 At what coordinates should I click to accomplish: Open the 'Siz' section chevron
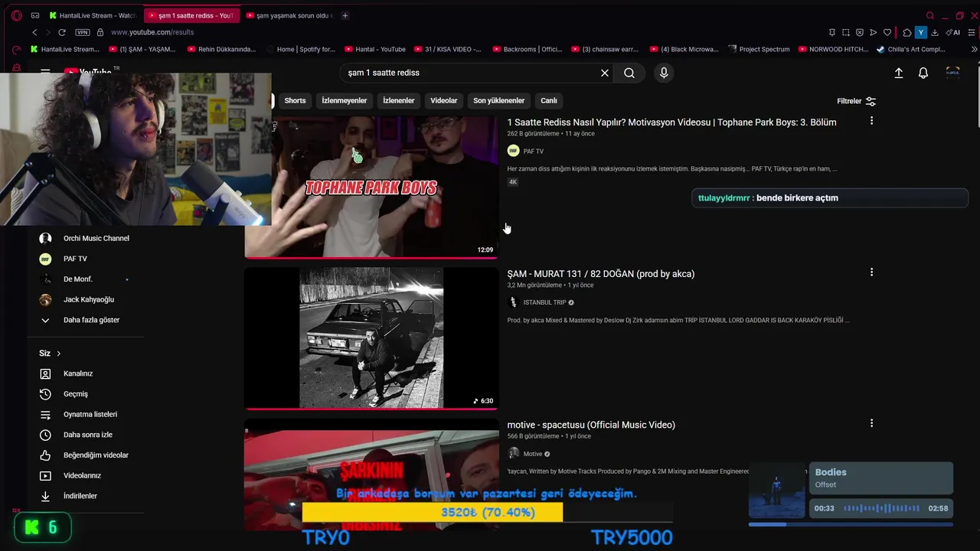[x=58, y=354]
